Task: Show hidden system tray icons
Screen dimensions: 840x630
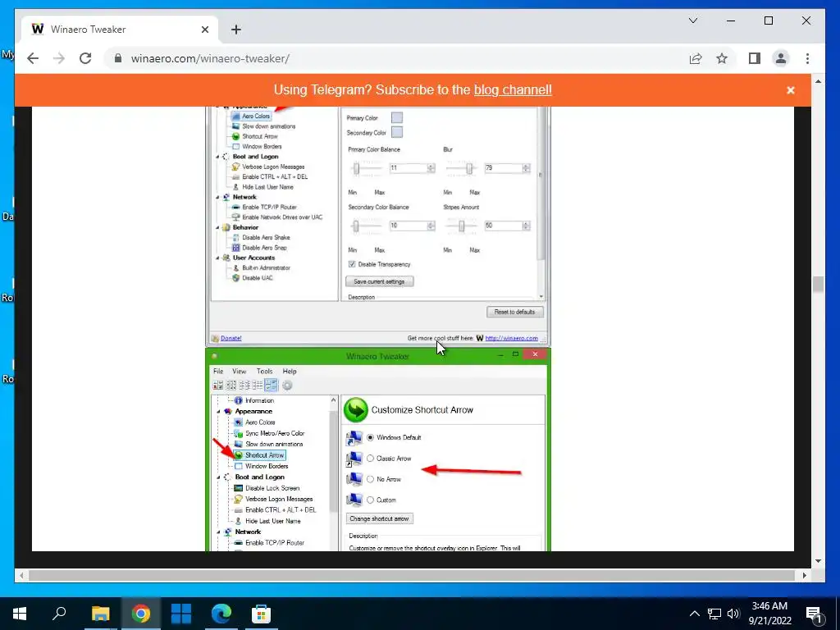Action: click(x=694, y=614)
